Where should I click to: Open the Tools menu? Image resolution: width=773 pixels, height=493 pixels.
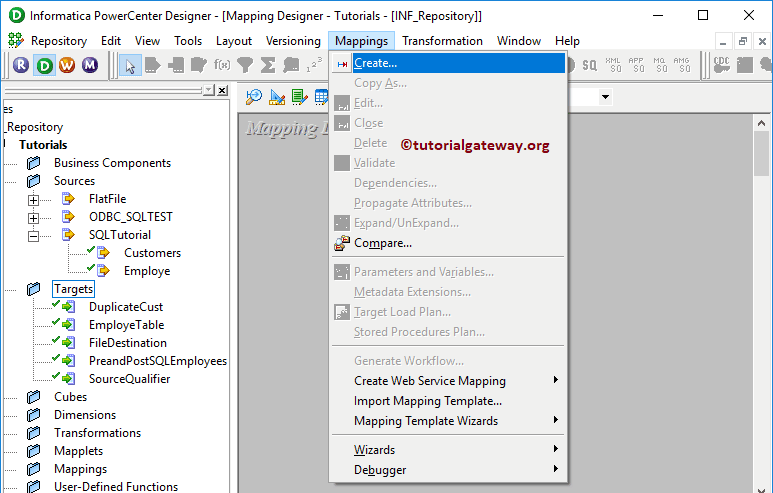[x=188, y=41]
